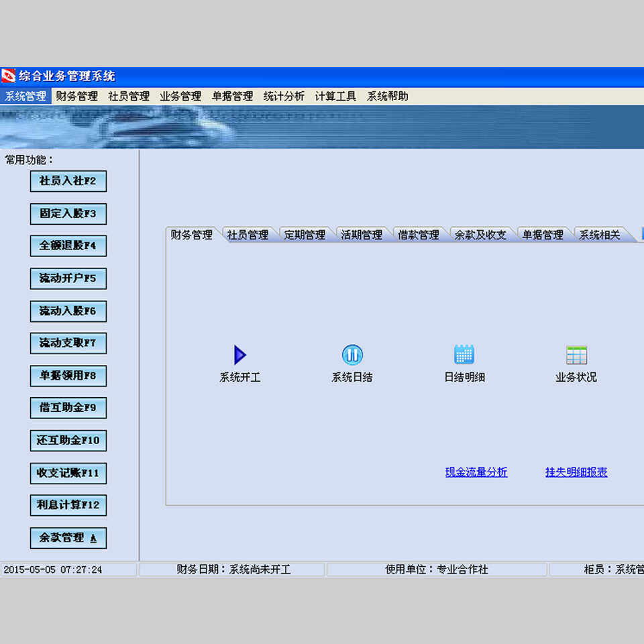Click the 固定入股F3 button

(68, 214)
